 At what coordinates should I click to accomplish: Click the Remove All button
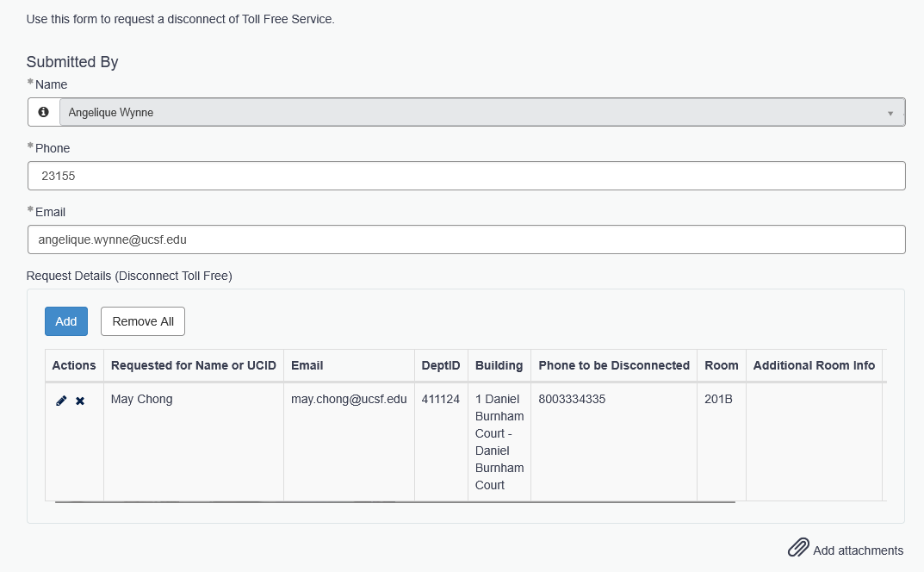click(143, 321)
